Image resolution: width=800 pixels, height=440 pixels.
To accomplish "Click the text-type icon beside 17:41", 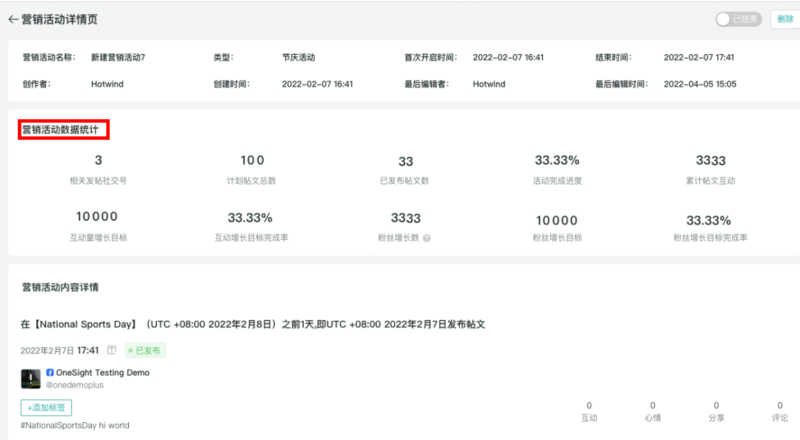I will point(112,351).
